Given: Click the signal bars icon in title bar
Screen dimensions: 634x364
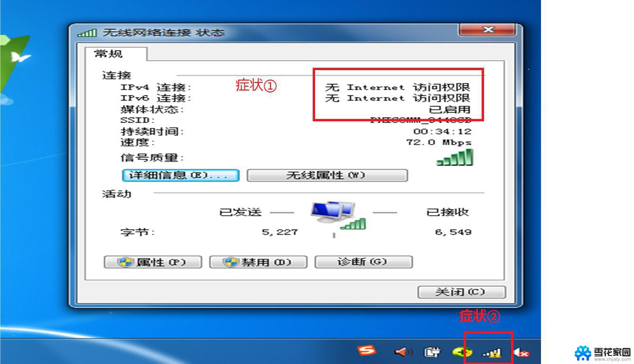Looking at the screenshot, I should coord(87,33).
